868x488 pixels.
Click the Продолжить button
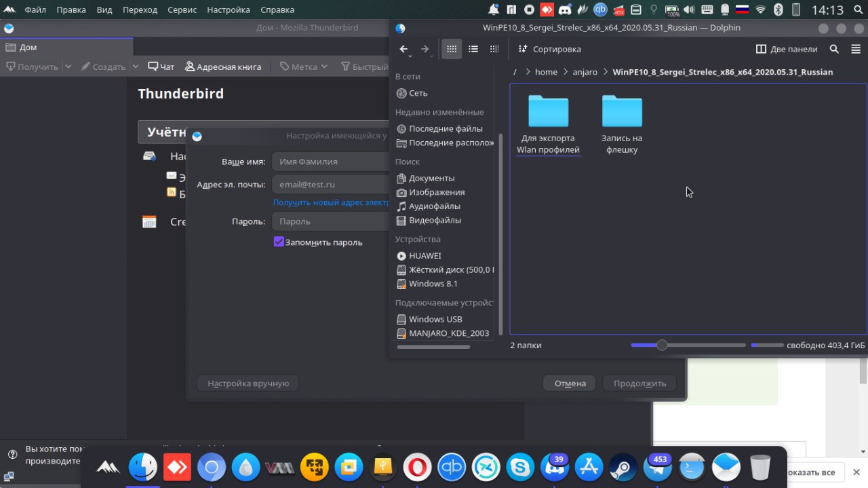pyautogui.click(x=639, y=383)
